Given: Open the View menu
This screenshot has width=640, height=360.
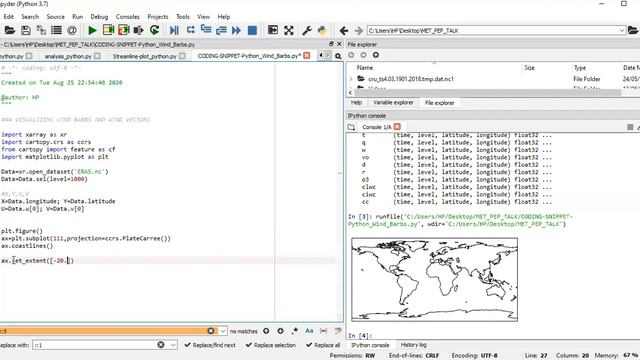Looking at the screenshot, I should click(203, 17).
